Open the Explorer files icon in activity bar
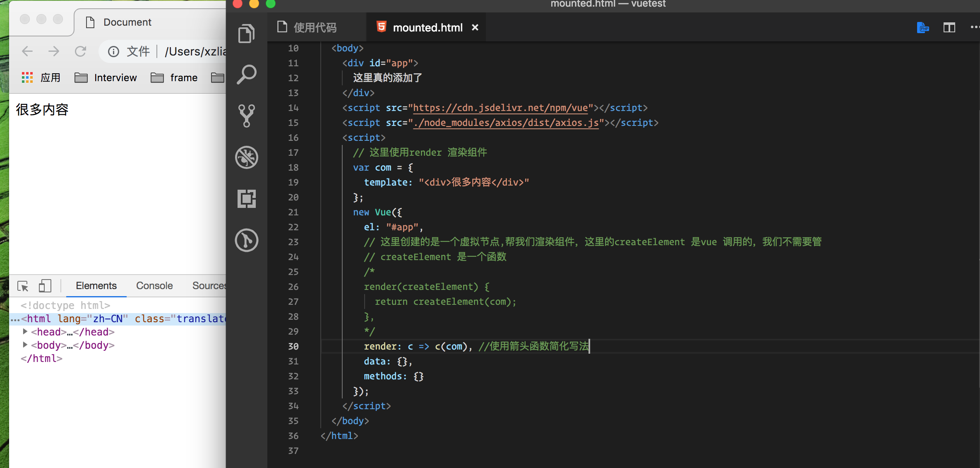This screenshot has width=980, height=468. [x=247, y=34]
